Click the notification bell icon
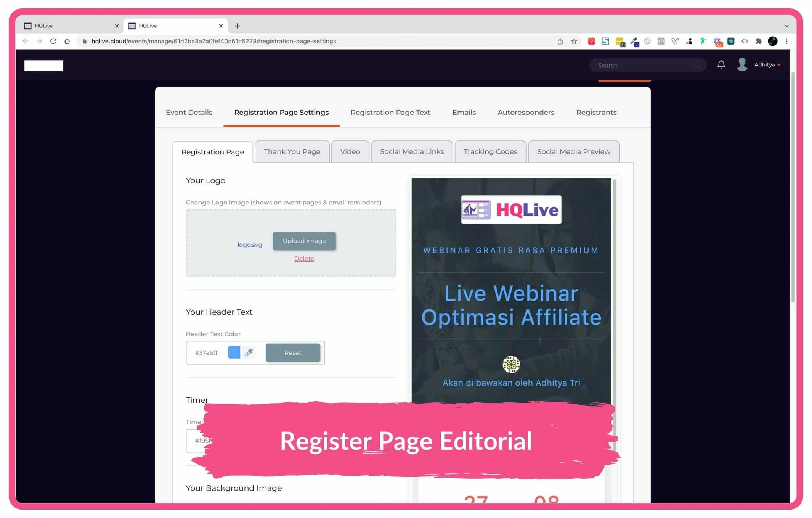Viewport: 812px width, 518px height. point(721,64)
